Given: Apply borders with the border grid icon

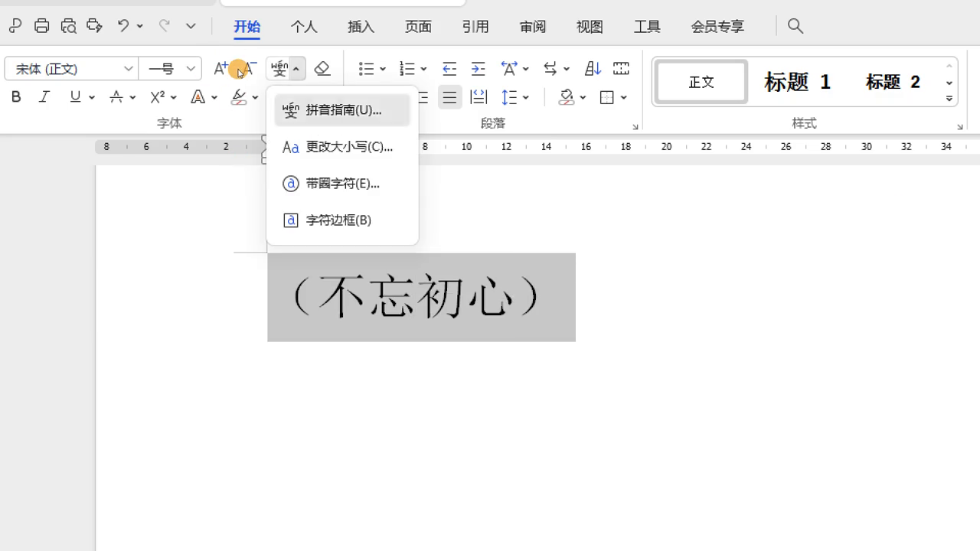Looking at the screenshot, I should [607, 97].
